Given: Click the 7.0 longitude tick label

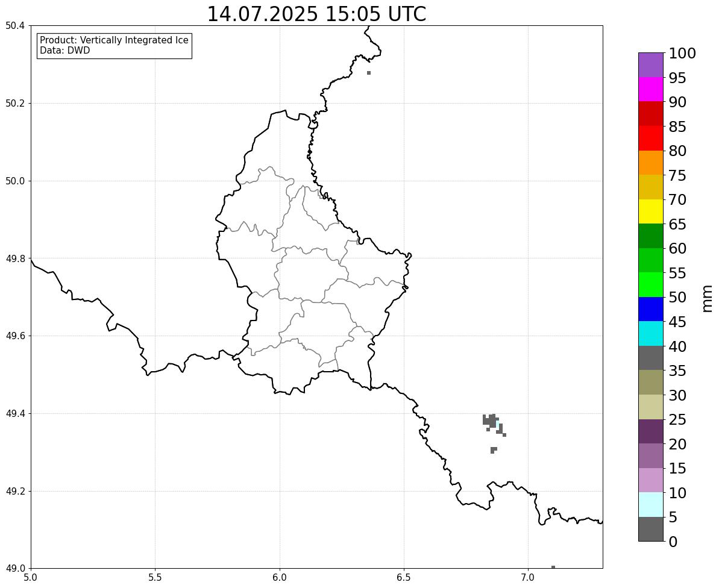Looking at the screenshot, I should [528, 578].
